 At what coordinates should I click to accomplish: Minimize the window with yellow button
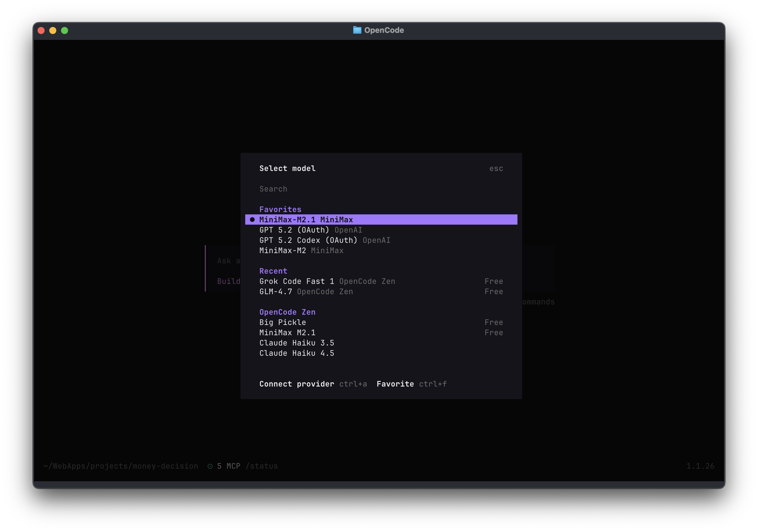pos(53,31)
